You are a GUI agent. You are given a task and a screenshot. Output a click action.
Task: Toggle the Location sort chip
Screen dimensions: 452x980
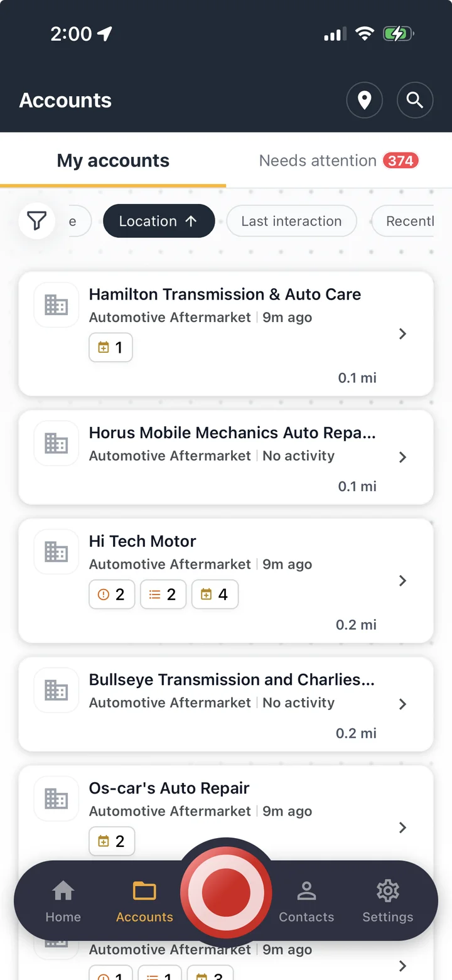coord(159,221)
